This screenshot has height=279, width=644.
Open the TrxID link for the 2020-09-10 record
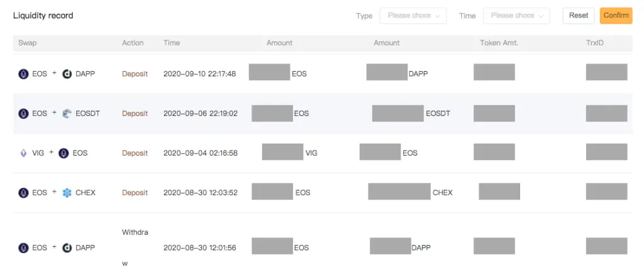607,72
